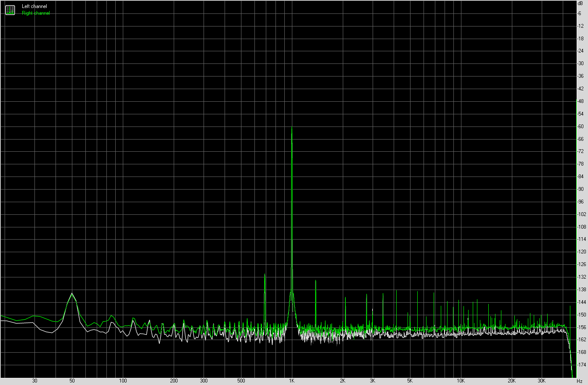The width and height of the screenshot is (588, 385).
Task: Click the 'Hz' unit label on the frequency axis
Action: pos(580,381)
